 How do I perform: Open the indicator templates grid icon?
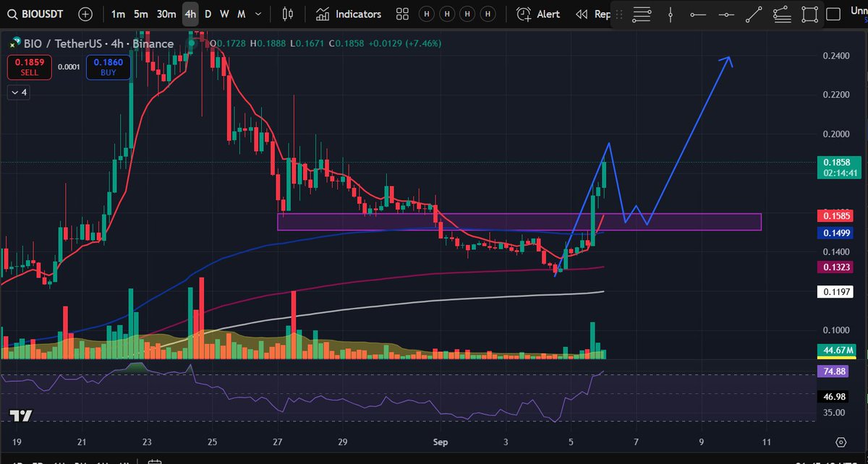[x=403, y=14]
